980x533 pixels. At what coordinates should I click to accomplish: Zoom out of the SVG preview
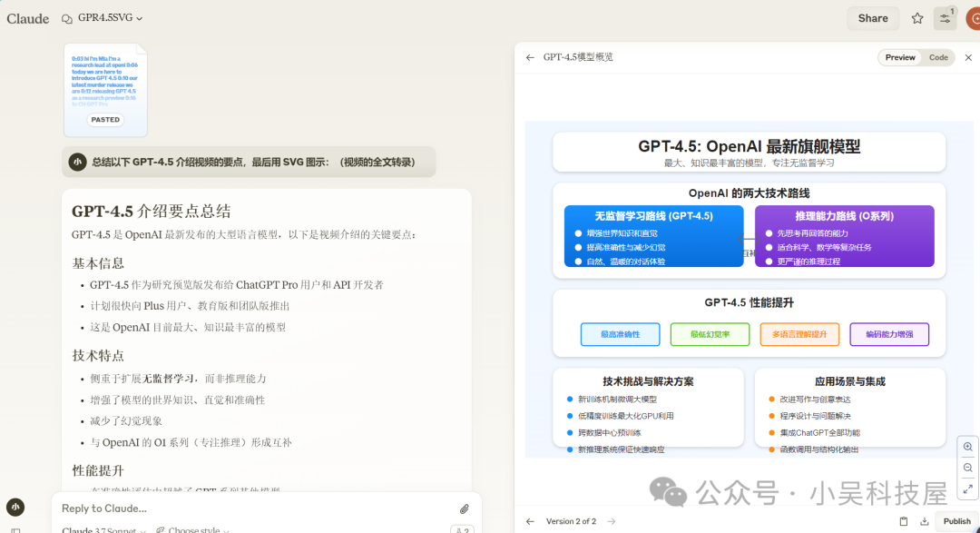(x=967, y=468)
